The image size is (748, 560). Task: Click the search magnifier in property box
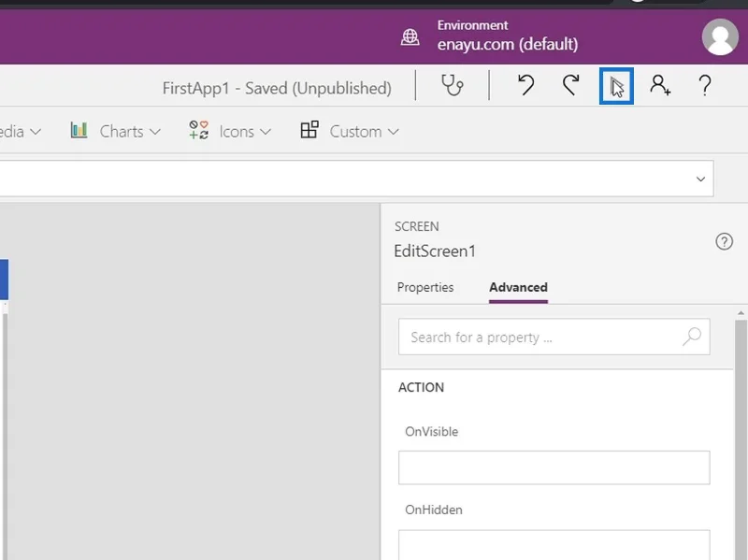(x=692, y=337)
